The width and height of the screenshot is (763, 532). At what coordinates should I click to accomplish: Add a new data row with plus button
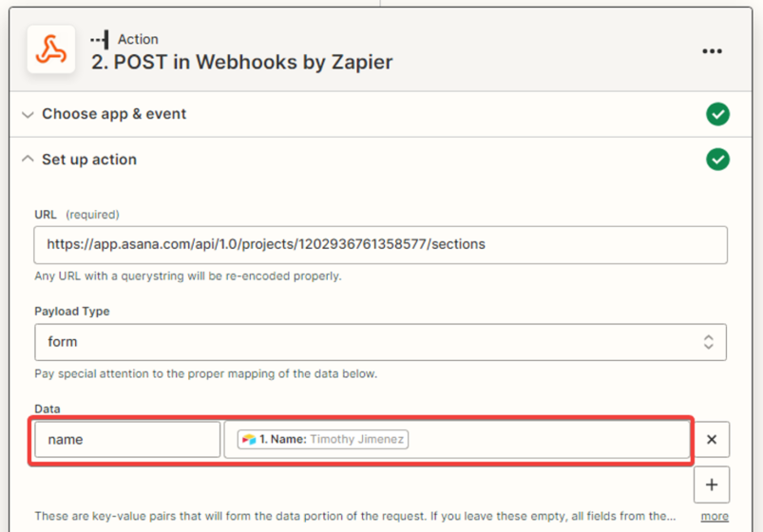(712, 484)
